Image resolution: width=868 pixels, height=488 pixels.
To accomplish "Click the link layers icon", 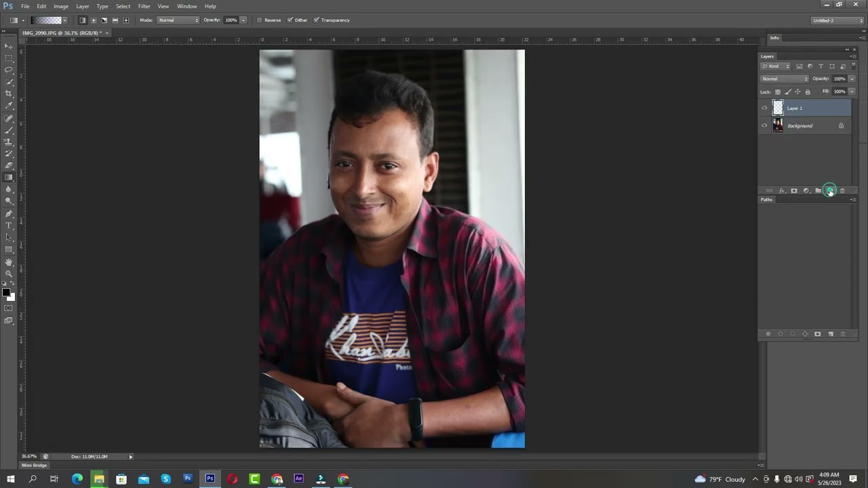I will (x=769, y=190).
